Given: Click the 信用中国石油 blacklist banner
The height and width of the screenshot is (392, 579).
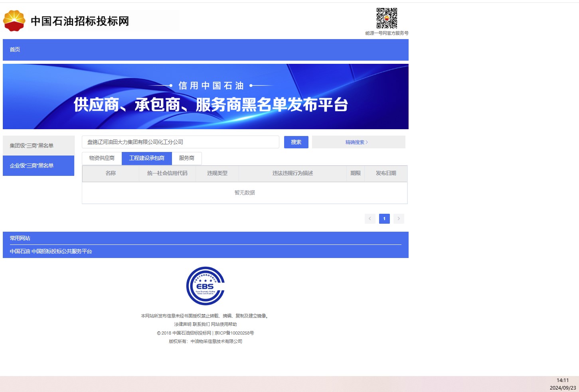Looking at the screenshot, I should [206, 97].
